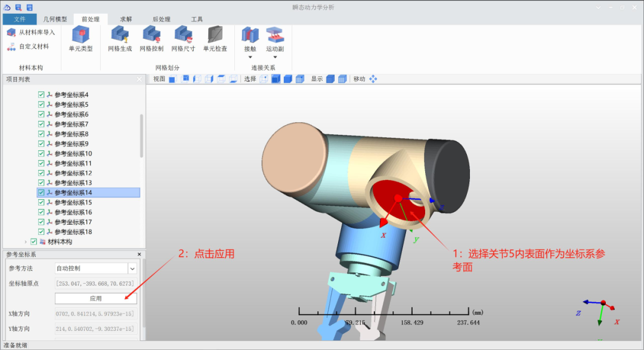
Task: Click the X轴方向 value field
Action: 95,314
